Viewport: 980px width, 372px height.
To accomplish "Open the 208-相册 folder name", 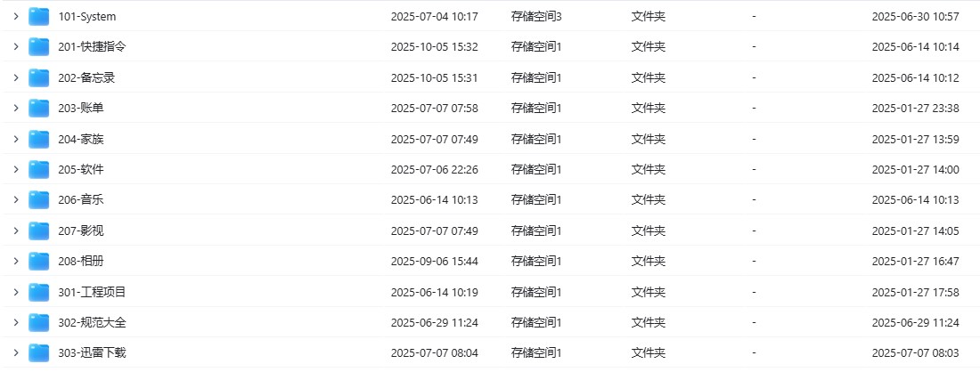I will [x=81, y=262].
